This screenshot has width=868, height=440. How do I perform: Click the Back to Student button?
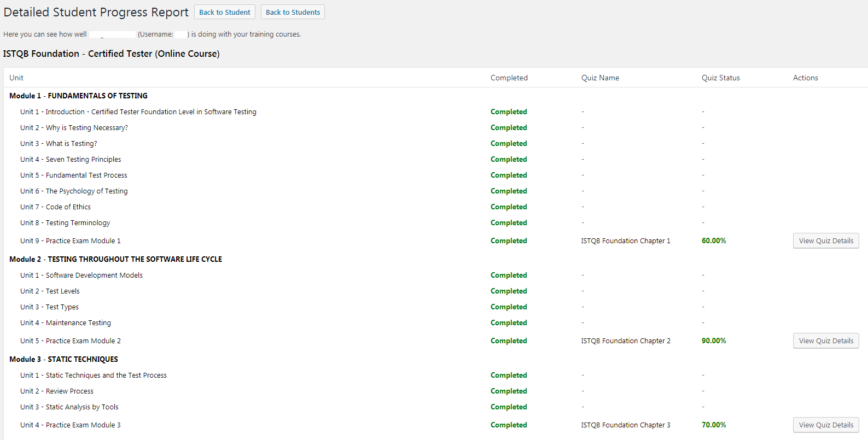[x=225, y=12]
